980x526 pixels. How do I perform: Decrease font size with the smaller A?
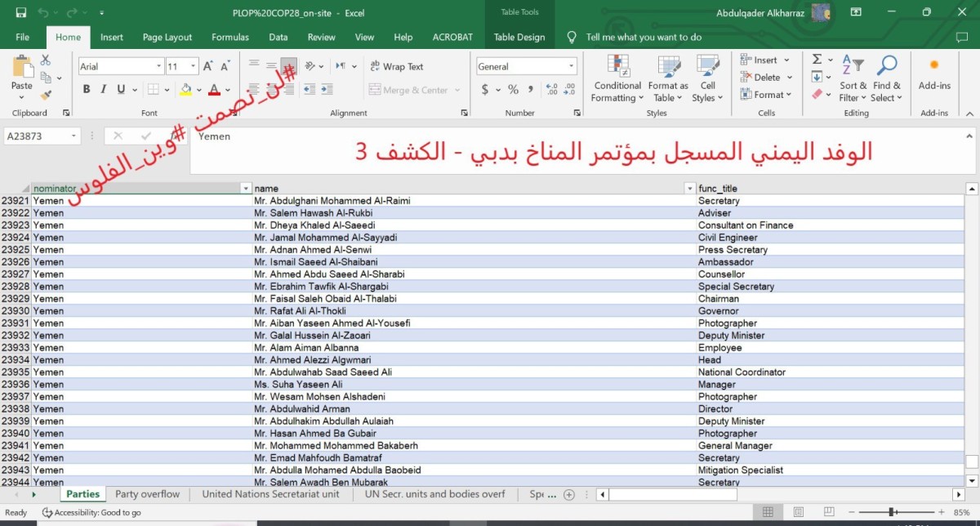click(x=225, y=66)
